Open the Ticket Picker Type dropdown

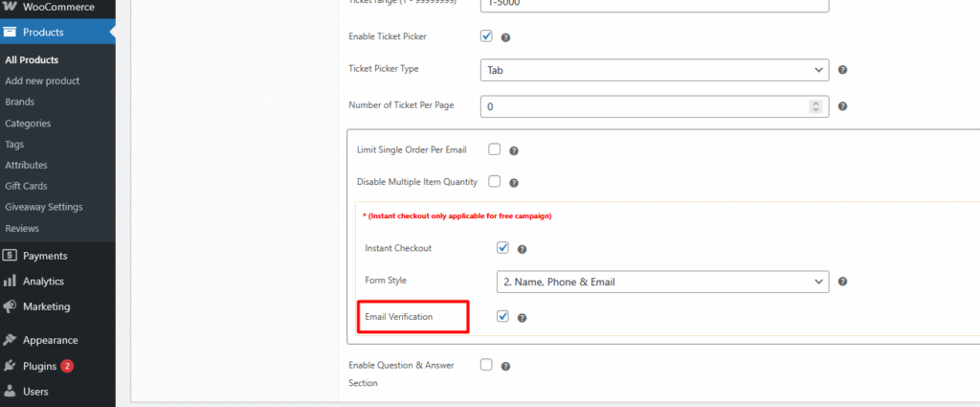(x=654, y=70)
